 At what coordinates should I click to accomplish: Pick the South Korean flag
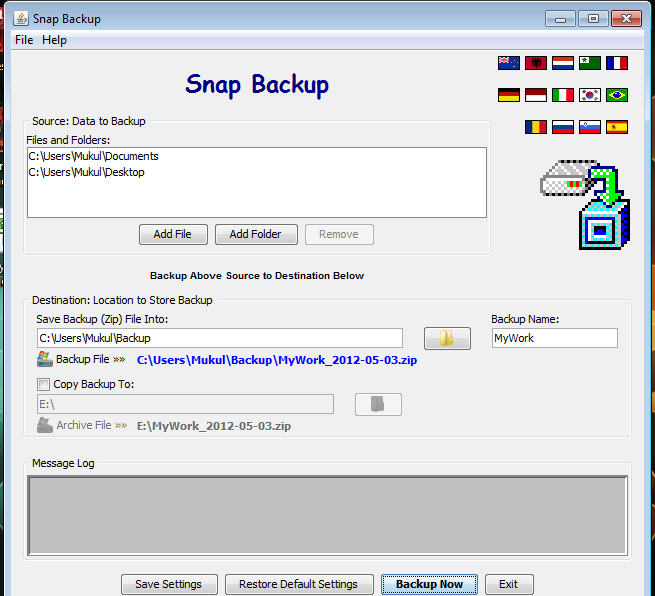click(x=590, y=95)
